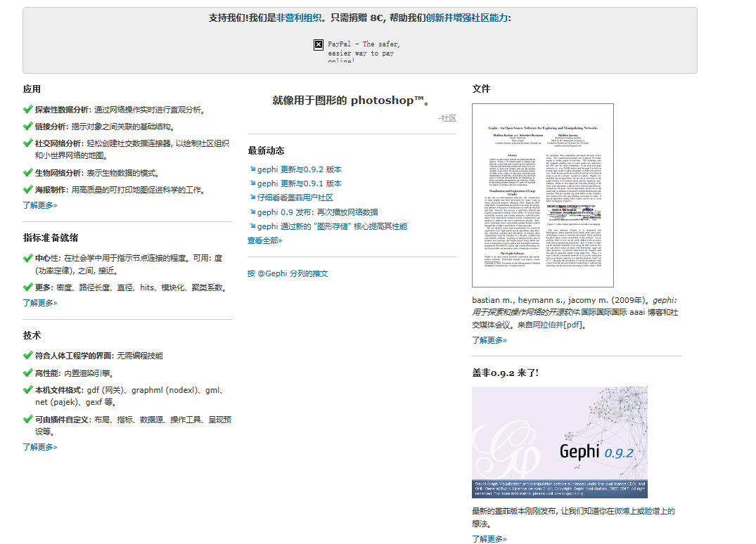Open the 创新并增强社区能力 link

click(x=467, y=18)
